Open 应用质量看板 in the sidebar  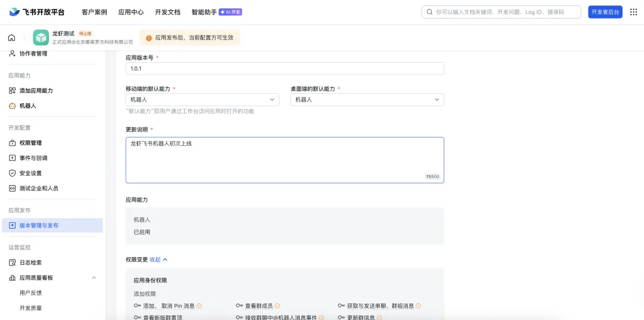pyautogui.click(x=36, y=278)
